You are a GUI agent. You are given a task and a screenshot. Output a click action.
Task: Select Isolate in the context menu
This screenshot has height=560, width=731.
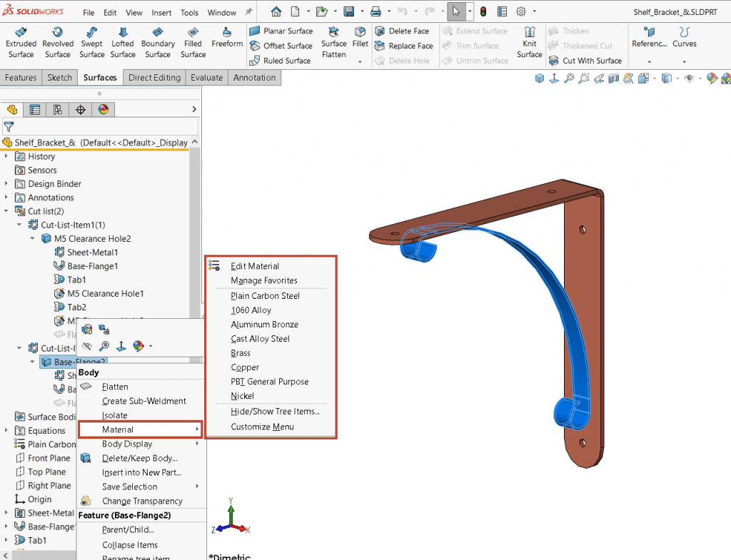(114, 415)
